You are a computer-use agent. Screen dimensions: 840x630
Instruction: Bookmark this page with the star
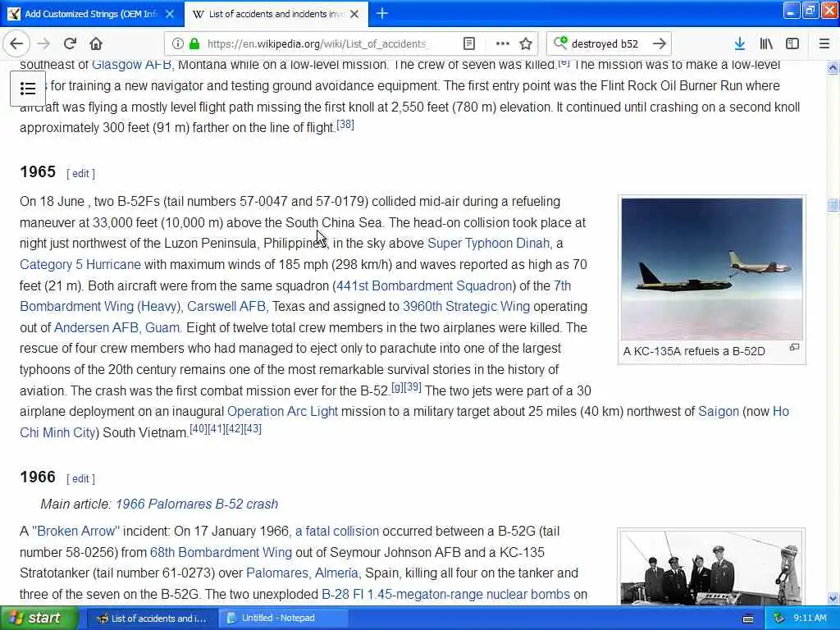click(526, 43)
